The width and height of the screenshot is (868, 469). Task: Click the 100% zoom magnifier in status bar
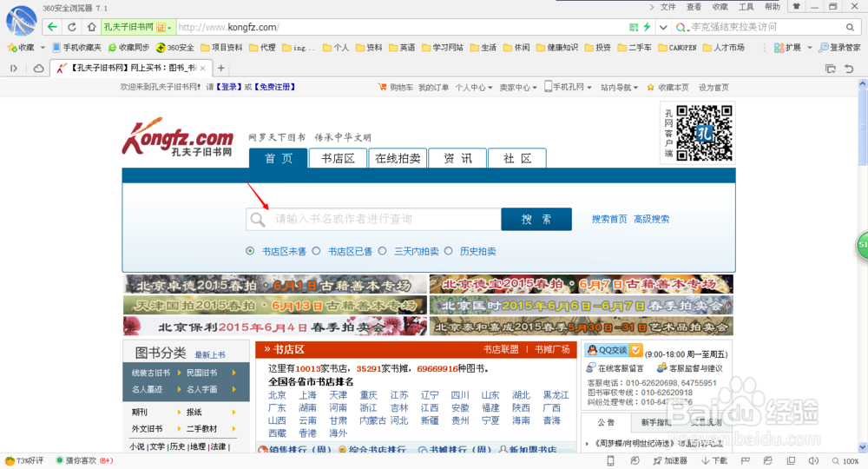tap(836, 460)
